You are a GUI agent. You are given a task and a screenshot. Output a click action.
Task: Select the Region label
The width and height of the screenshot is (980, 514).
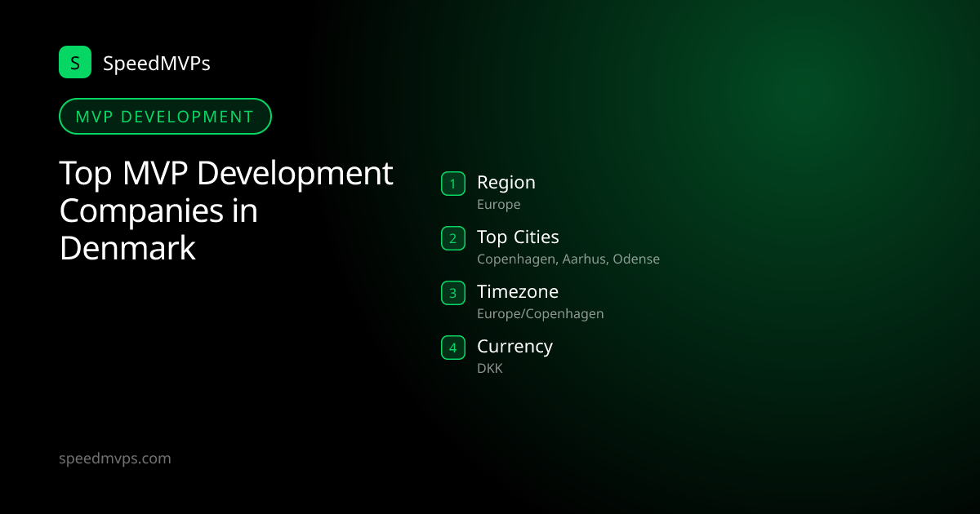click(x=506, y=183)
